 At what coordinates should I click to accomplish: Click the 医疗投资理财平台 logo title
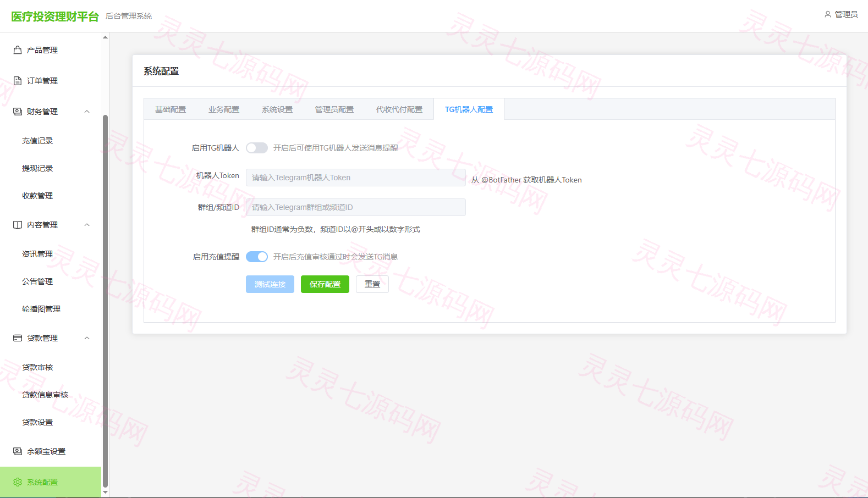pyautogui.click(x=55, y=16)
